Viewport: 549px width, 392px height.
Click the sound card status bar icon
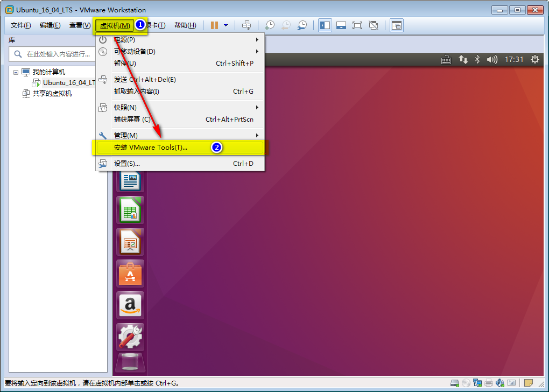click(x=500, y=383)
